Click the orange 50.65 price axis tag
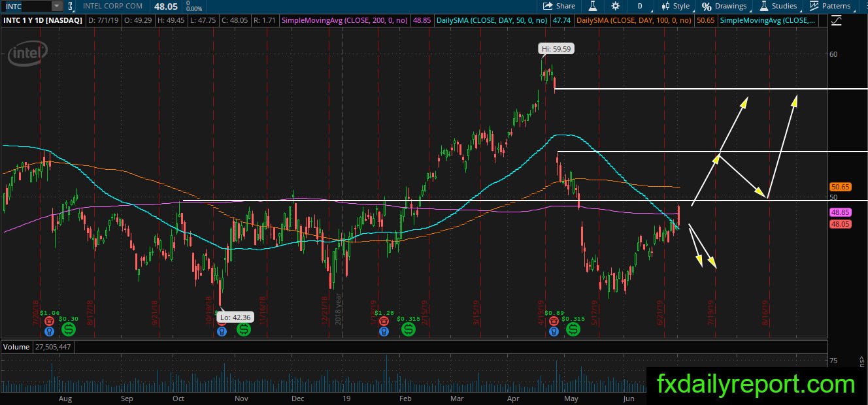 pyautogui.click(x=840, y=187)
